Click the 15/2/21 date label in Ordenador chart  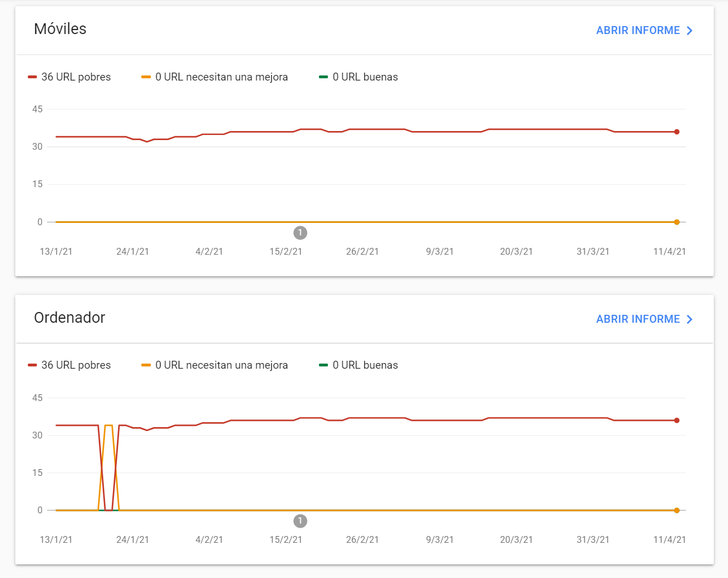(x=286, y=539)
